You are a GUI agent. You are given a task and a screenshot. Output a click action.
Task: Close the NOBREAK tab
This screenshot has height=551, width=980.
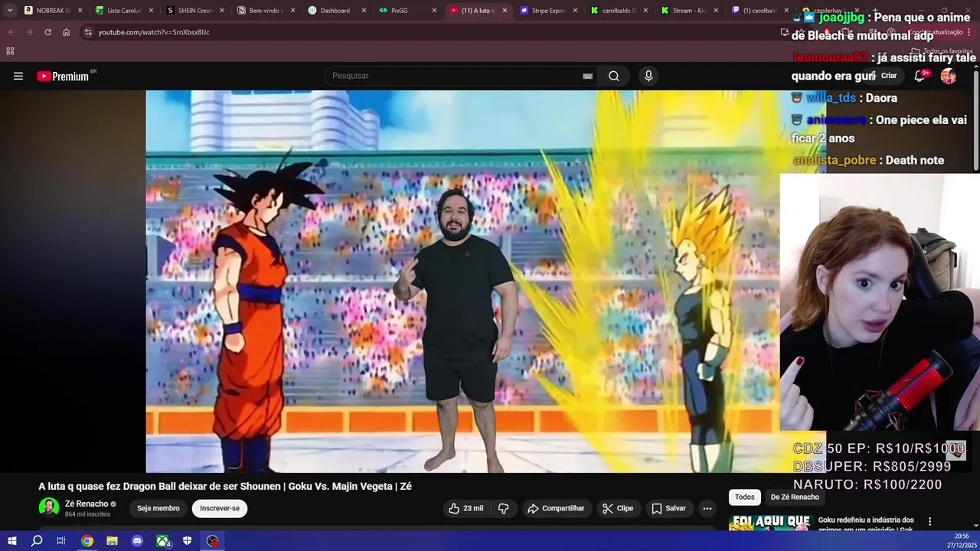coord(80,11)
